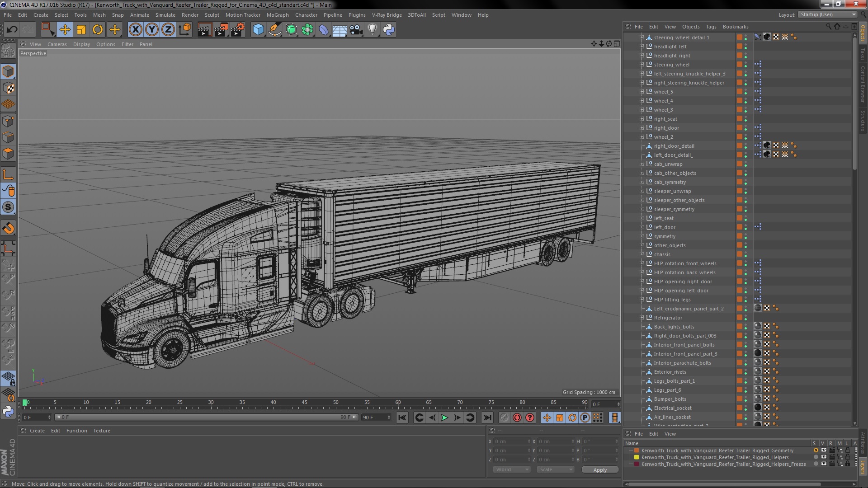The width and height of the screenshot is (868, 488).
Task: Open viewport Cameras menu
Action: click(57, 44)
